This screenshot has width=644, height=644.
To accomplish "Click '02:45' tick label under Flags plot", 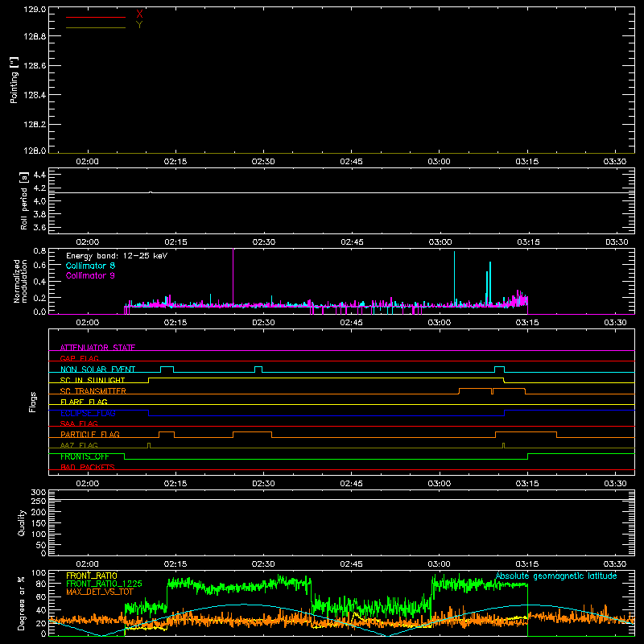I will 352,484.
